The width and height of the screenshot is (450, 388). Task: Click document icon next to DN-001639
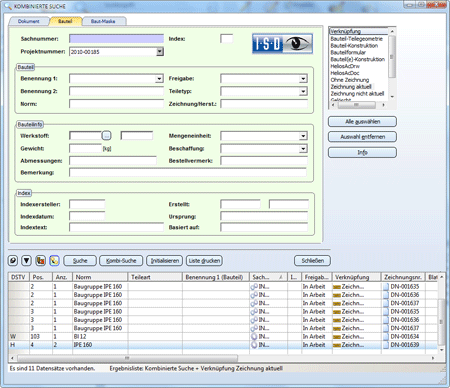coord(386,345)
